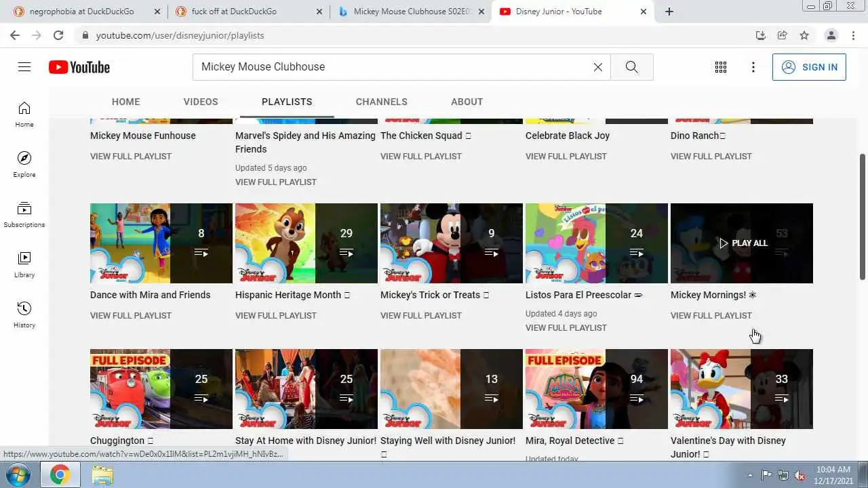Click the muted volume tray icon
868x488 pixels.
point(800,475)
